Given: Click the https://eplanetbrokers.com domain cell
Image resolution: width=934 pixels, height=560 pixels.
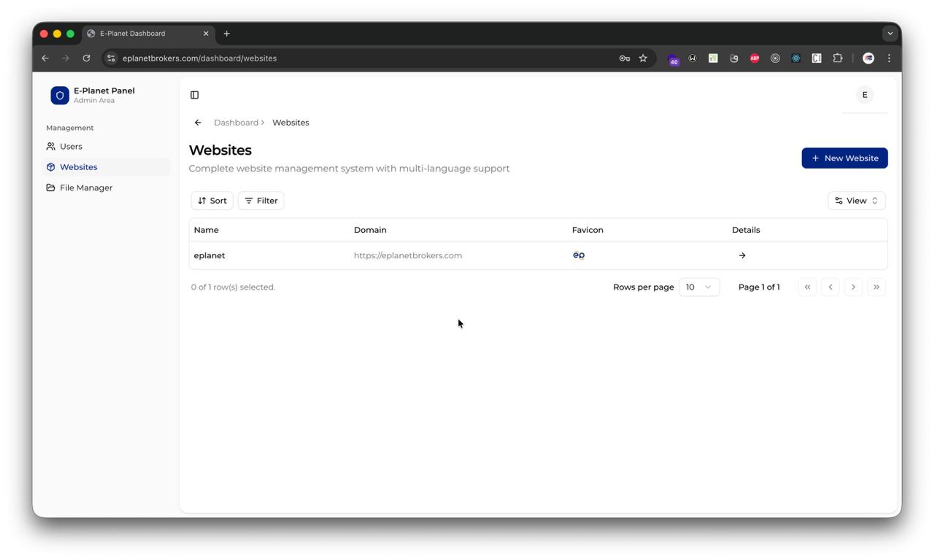Looking at the screenshot, I should click(408, 255).
